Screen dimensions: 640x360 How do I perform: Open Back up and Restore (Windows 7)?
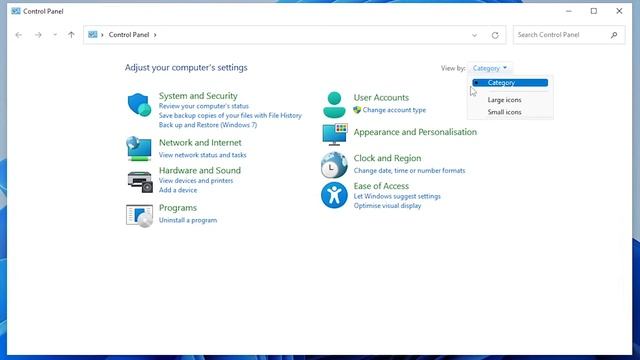click(x=208, y=125)
